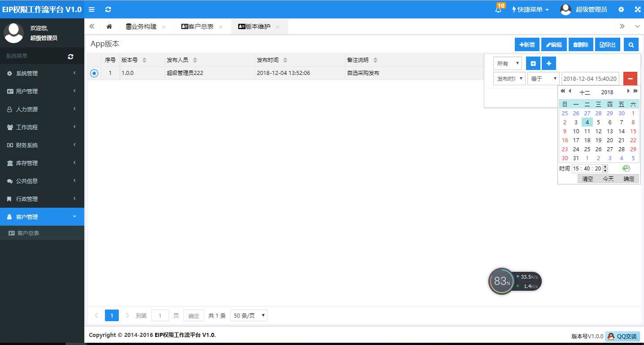The height and width of the screenshot is (345, 644).
Task: Change page size via the 50 条/页 dropdown
Action: (x=248, y=315)
